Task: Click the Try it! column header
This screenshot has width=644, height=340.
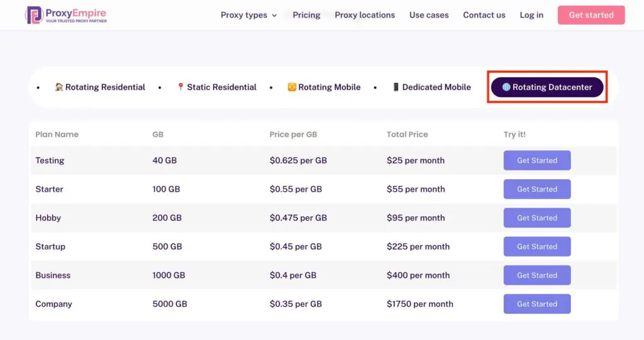Action: 514,134
